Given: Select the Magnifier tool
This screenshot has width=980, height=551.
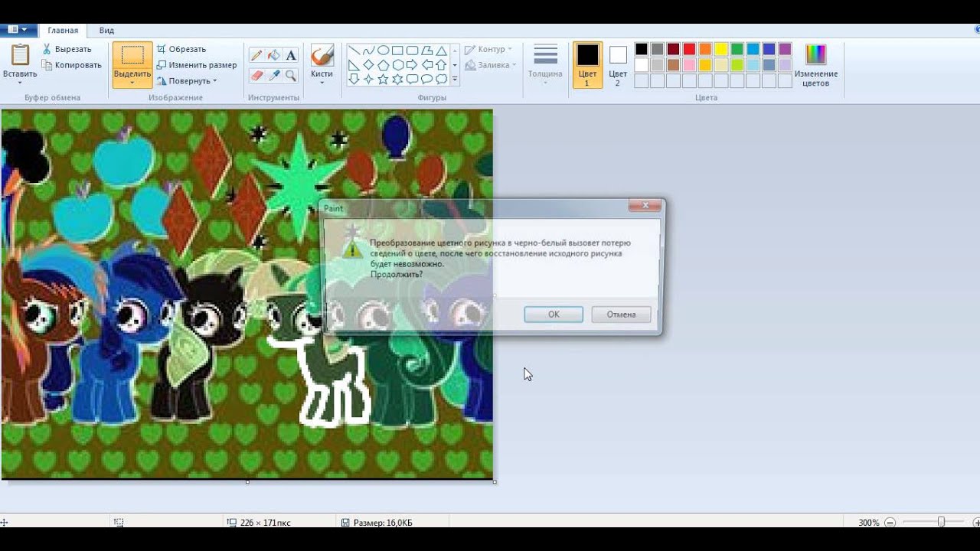Looking at the screenshot, I should [291, 75].
